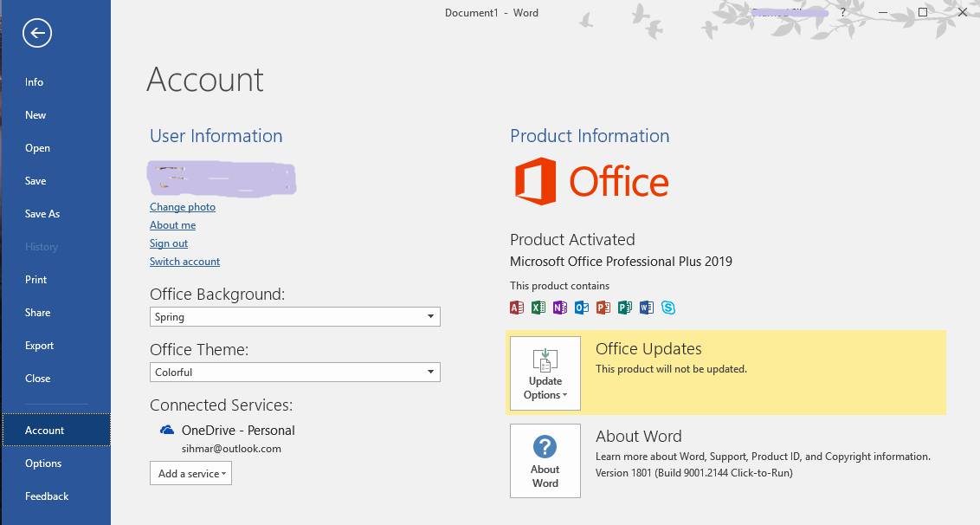
Task: Click the Skype icon under product contains
Action: point(668,308)
